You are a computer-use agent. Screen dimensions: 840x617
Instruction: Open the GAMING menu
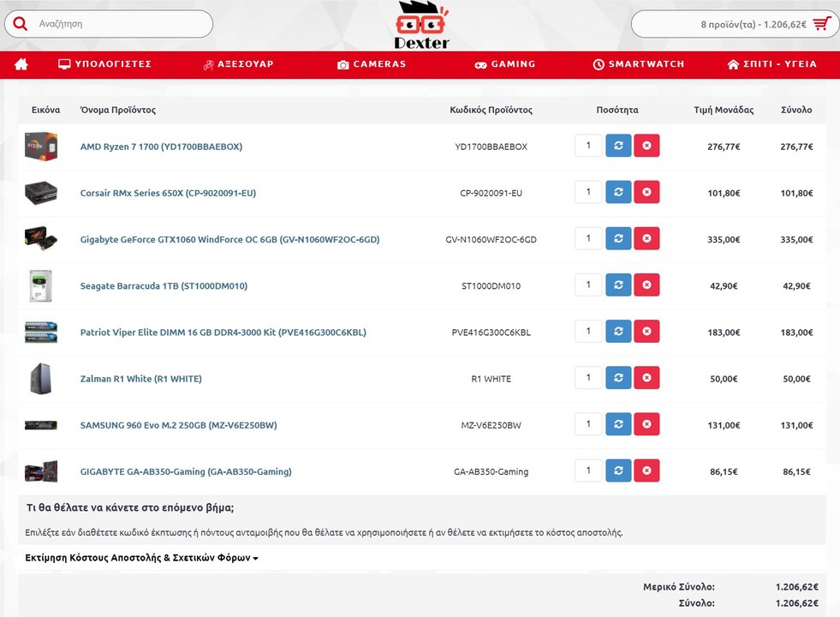point(504,64)
